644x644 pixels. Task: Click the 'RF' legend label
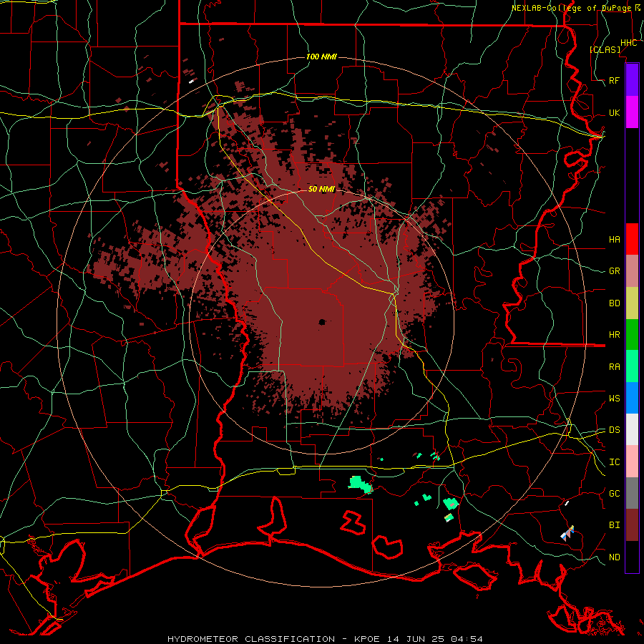point(614,80)
